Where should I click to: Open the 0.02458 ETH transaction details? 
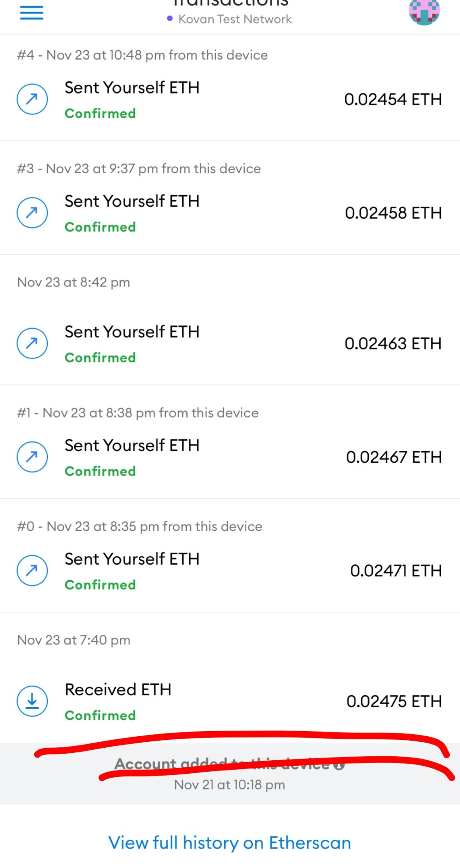(393, 213)
